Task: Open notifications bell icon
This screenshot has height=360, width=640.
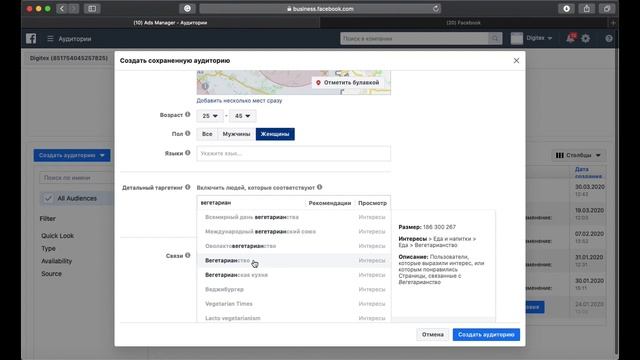Action: (x=571, y=38)
